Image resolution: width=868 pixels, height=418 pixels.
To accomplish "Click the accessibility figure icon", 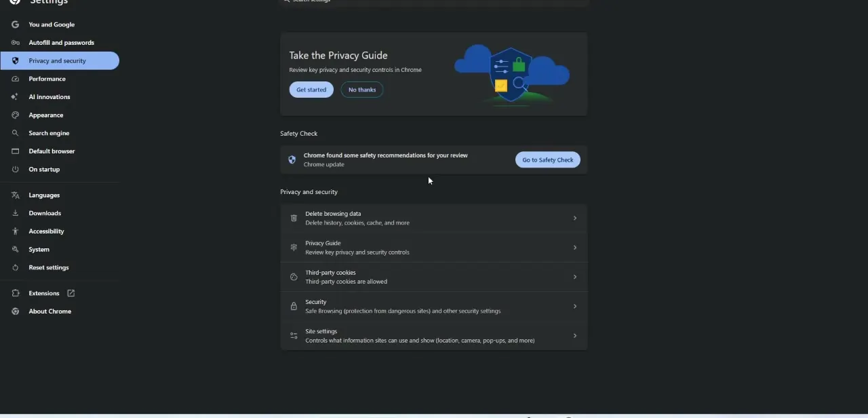I will 15,231.
